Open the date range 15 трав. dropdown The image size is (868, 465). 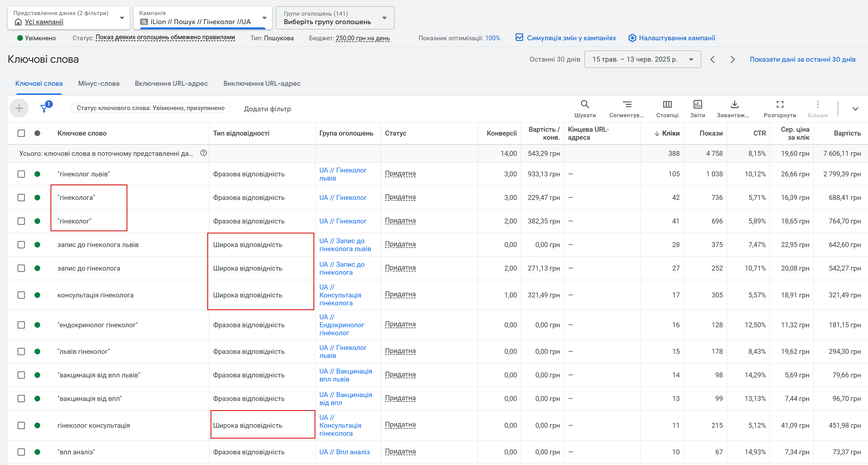pos(642,59)
